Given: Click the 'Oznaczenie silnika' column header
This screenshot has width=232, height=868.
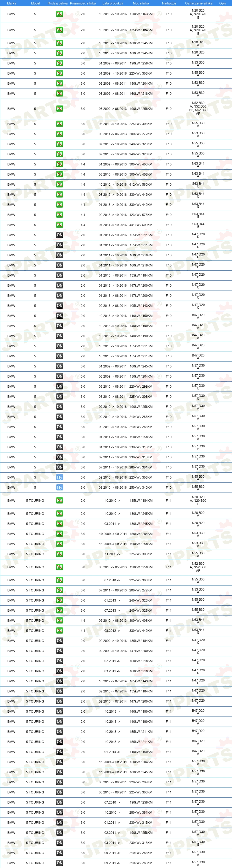Looking at the screenshot, I should click(x=199, y=3).
